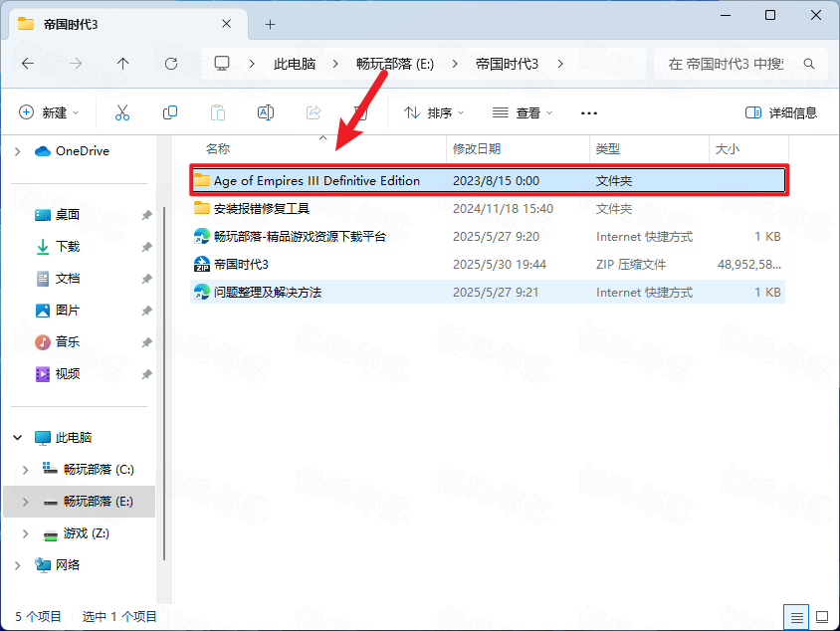The height and width of the screenshot is (631, 840).
Task: Select the 安装报错修复工具 folder
Action: [488, 208]
